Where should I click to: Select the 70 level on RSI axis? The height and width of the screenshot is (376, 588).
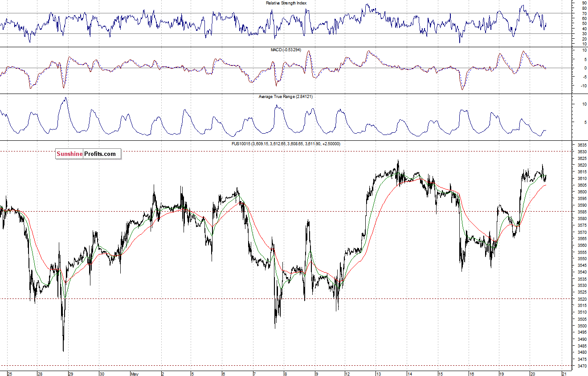(x=584, y=13)
